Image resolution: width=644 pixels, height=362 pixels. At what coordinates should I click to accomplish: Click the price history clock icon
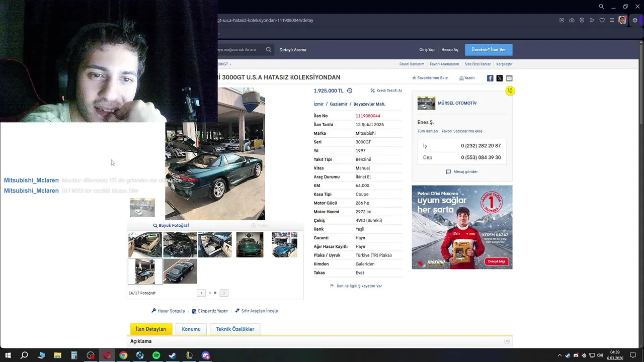[x=349, y=90]
